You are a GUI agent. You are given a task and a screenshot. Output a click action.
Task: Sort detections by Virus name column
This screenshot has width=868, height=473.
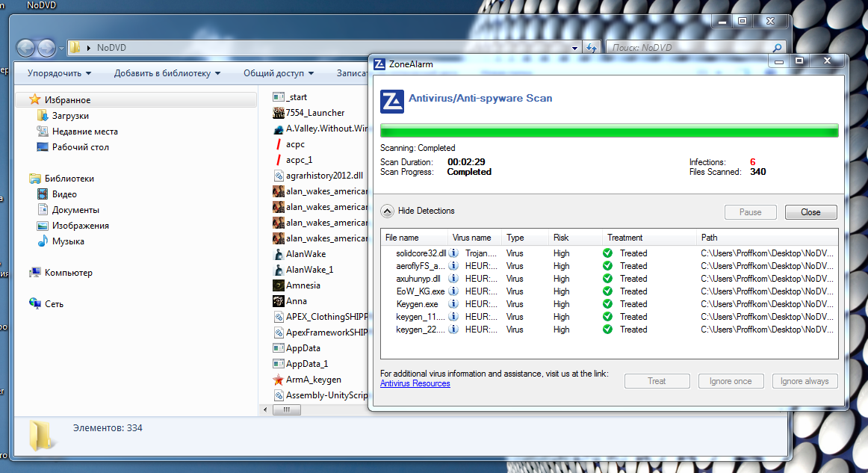point(472,238)
